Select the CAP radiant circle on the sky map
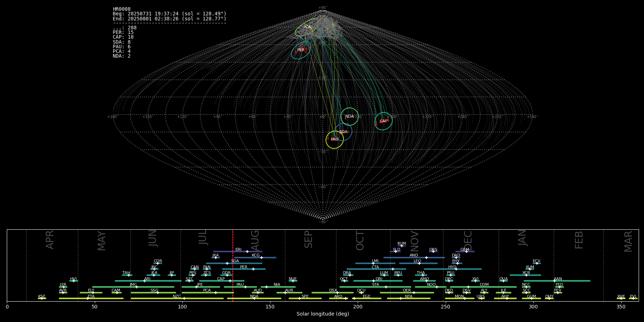The image size is (644, 322). pyautogui.click(x=384, y=121)
